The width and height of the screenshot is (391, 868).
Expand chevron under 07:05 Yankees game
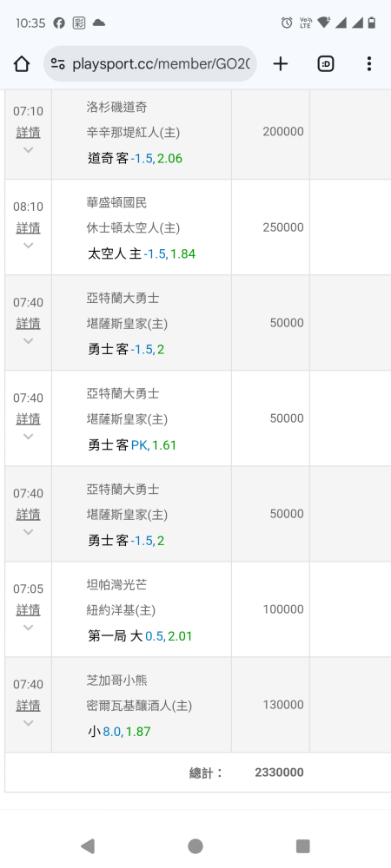point(29,628)
